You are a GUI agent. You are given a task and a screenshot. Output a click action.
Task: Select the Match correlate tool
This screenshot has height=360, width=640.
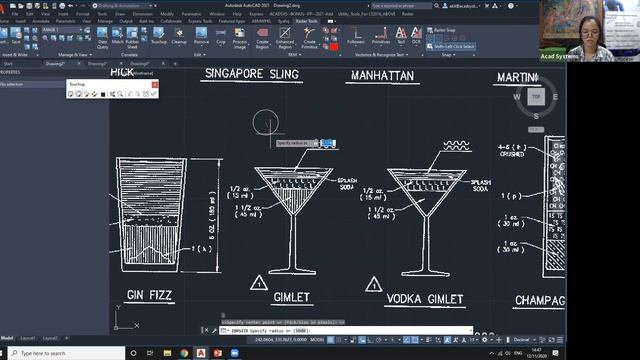pyautogui.click(x=117, y=36)
